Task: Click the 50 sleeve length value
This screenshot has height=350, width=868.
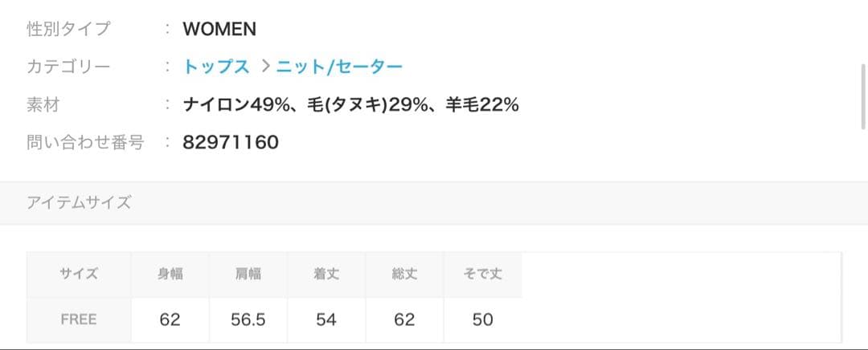Action: pyautogui.click(x=482, y=319)
